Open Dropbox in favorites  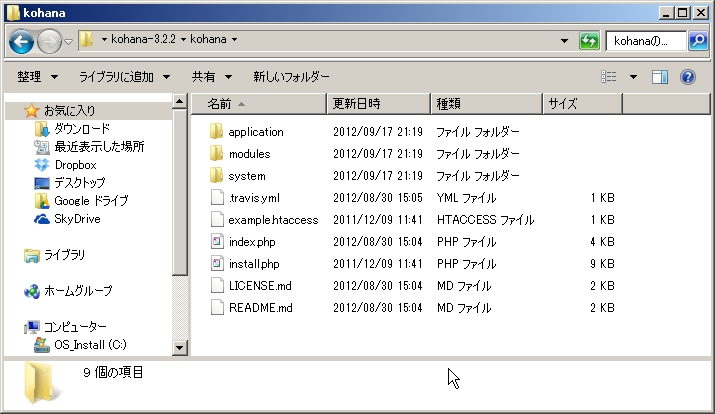click(x=75, y=165)
